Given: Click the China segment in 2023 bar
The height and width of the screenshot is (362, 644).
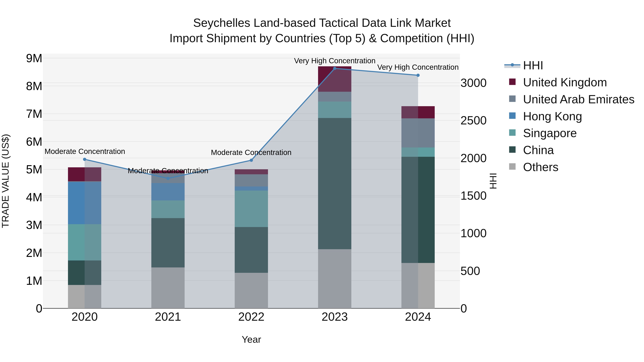Looking at the screenshot, I should 335,184.
